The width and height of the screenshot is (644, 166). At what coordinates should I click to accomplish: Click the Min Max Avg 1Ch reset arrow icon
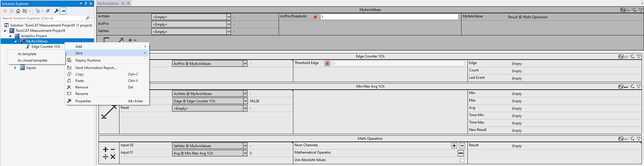click(632, 86)
